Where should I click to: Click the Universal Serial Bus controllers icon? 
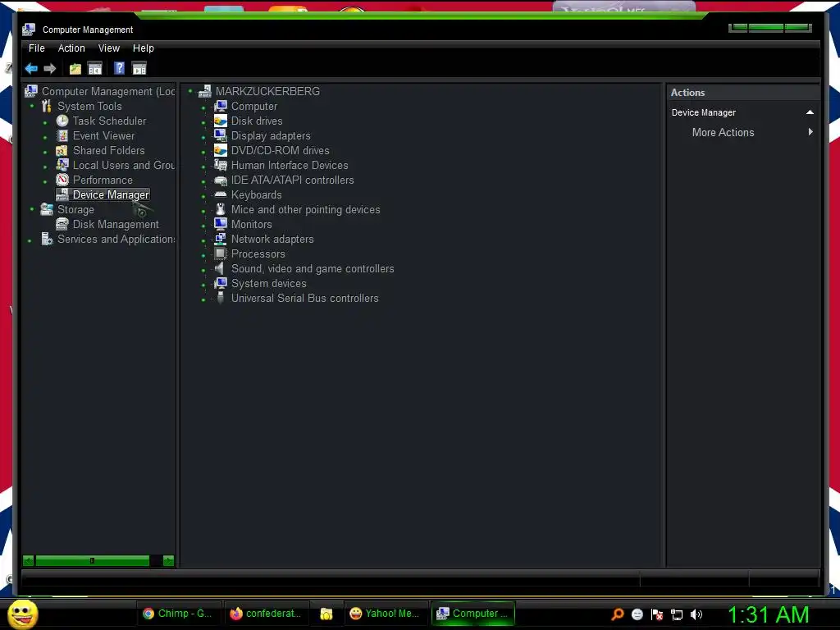[x=220, y=297]
